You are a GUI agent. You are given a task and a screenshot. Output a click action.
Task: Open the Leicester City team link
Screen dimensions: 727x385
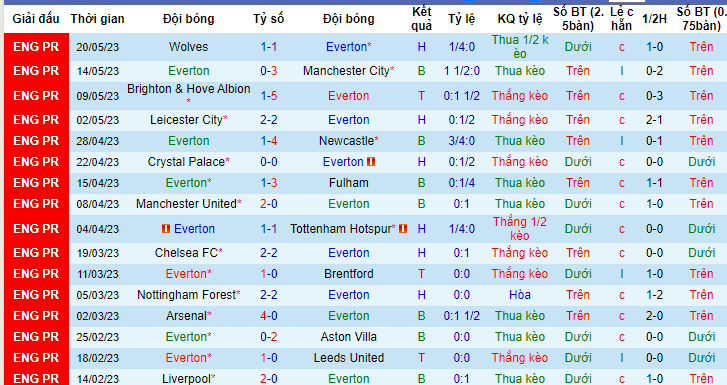pyautogui.click(x=186, y=120)
